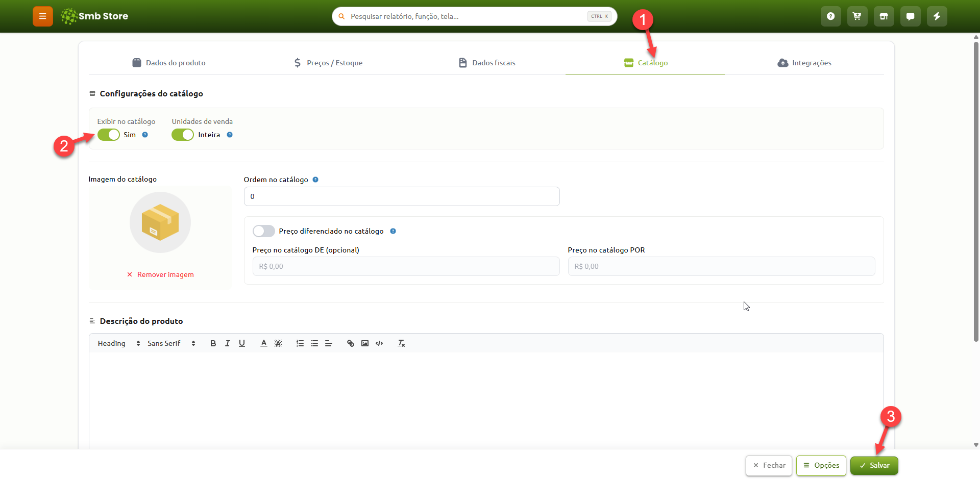Open the chat message icon in header
The width and height of the screenshot is (980, 482).
coord(911,16)
